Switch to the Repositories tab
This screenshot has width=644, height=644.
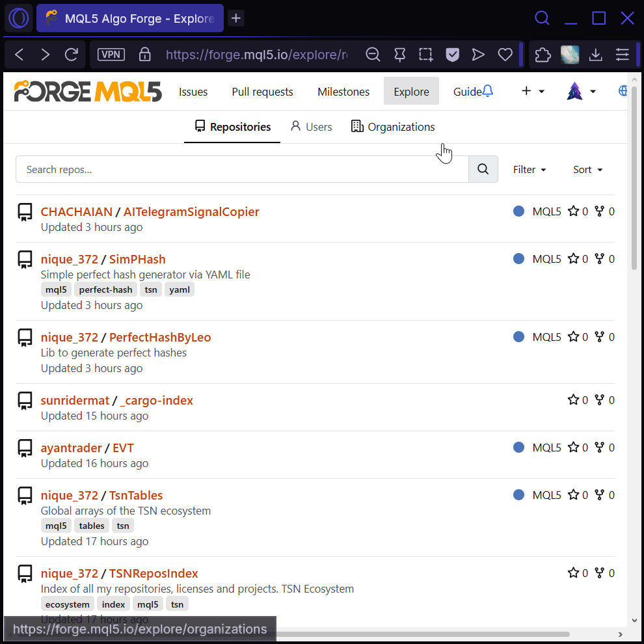pos(232,127)
